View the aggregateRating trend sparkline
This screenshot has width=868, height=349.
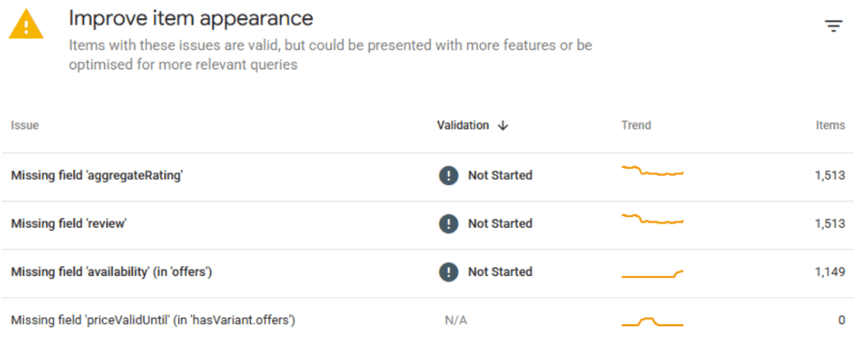click(652, 171)
